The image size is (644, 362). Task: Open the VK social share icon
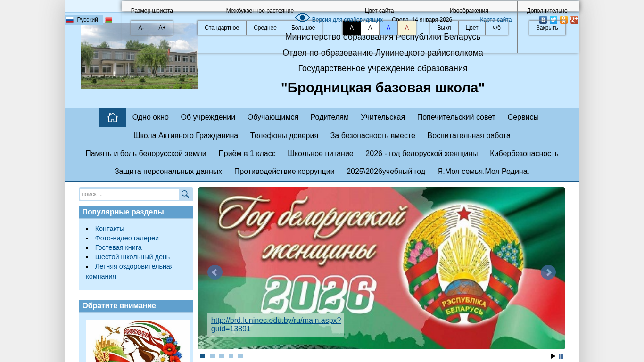pyautogui.click(x=543, y=20)
